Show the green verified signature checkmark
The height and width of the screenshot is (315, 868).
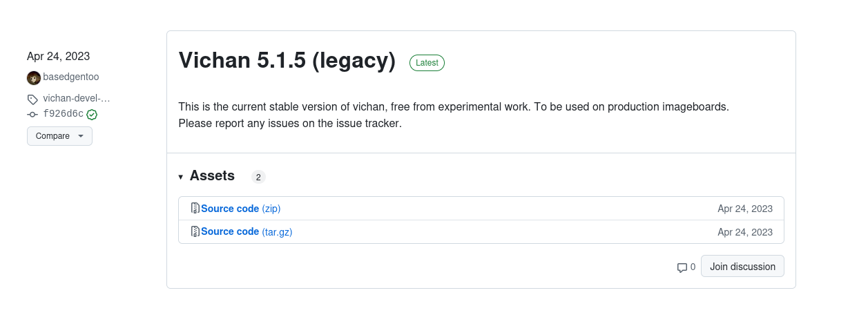coord(92,115)
